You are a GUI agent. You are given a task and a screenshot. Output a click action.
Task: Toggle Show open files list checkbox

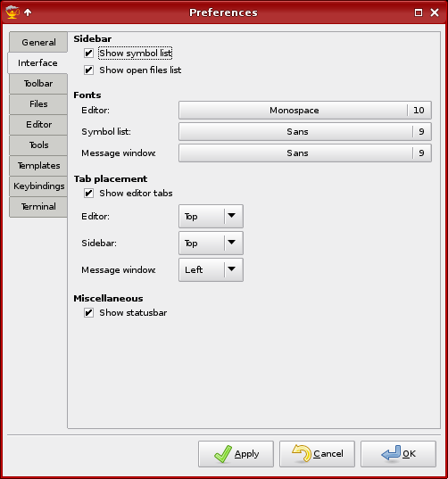[x=88, y=70]
